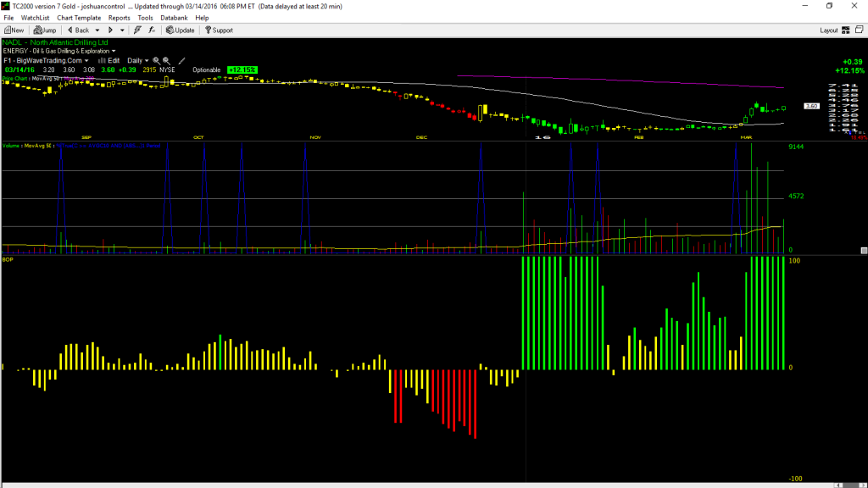Click the blue %True condition indicator label
The image size is (868, 488).
tap(109, 146)
